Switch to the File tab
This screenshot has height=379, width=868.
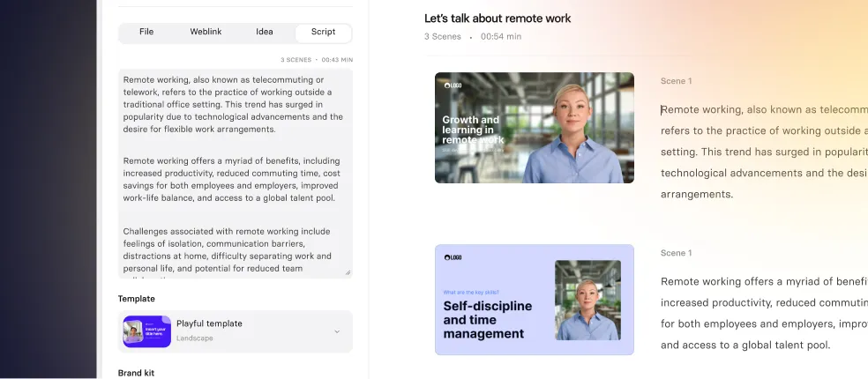point(146,33)
